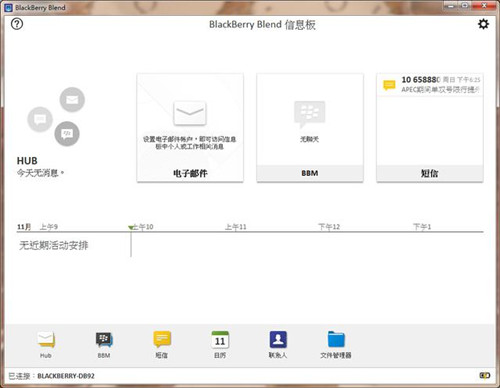Click the email account setup prompt text
Image resolution: width=500 pixels, height=388 pixels.
pos(190,143)
